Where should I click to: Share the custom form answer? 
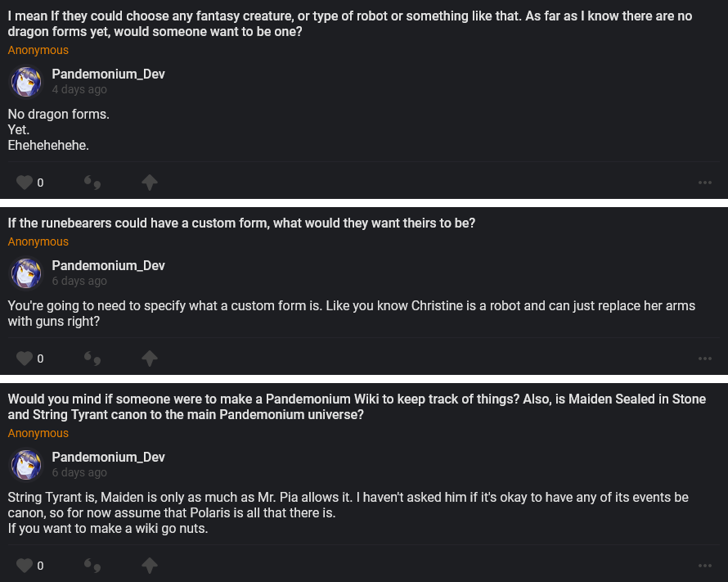click(x=149, y=358)
